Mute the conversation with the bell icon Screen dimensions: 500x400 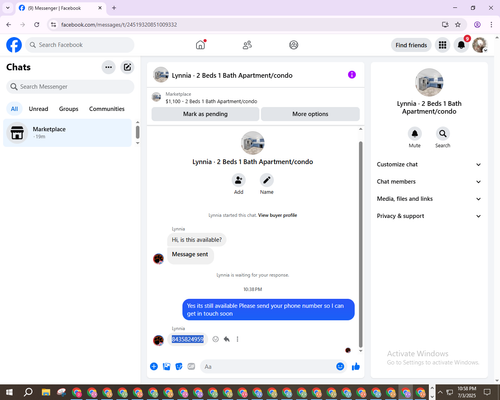tap(415, 134)
